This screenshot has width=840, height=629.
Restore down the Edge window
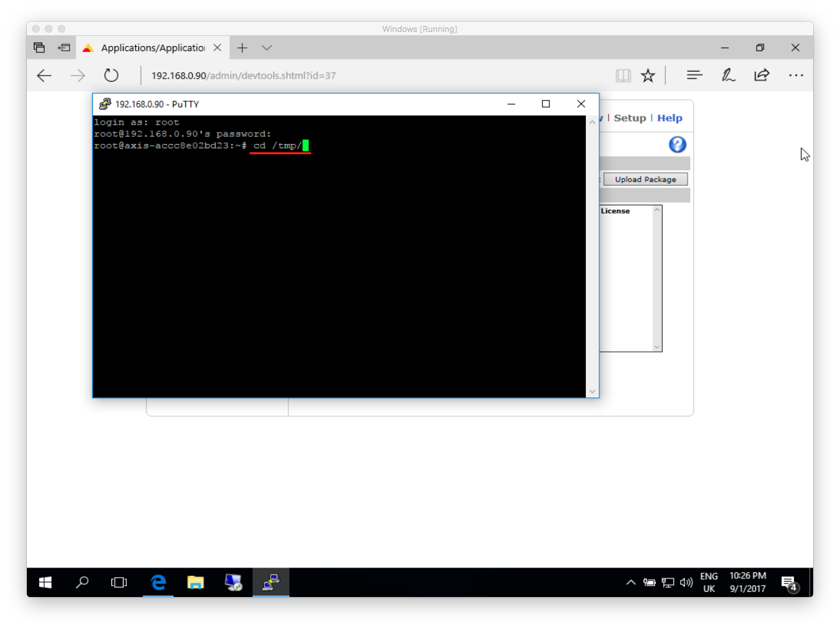(x=760, y=48)
